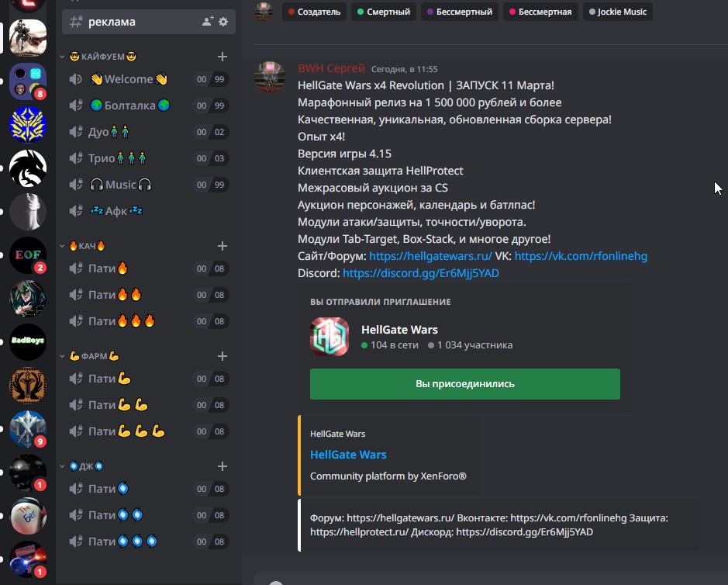
Task: Open the black and white dragon server
Action: [28, 168]
